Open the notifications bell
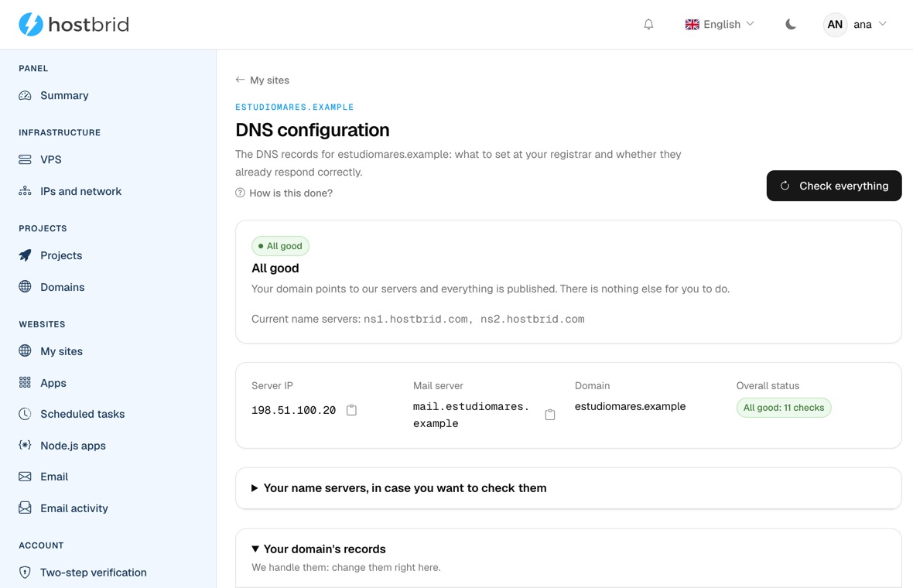913x588 pixels. [648, 25]
